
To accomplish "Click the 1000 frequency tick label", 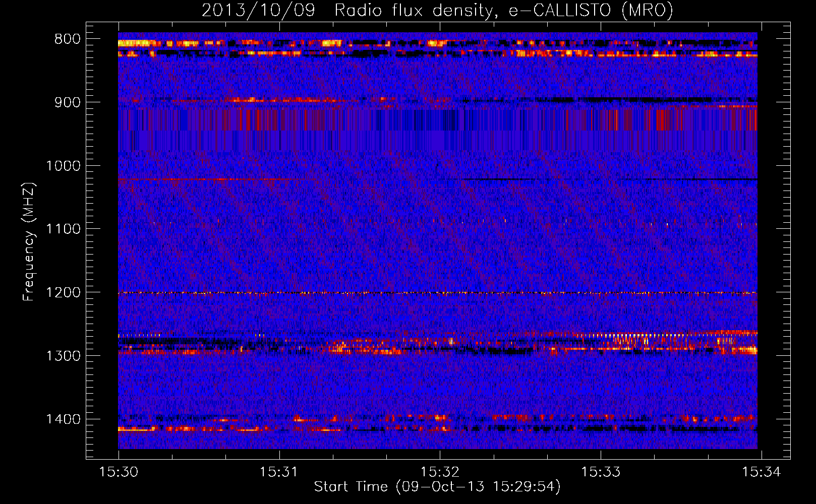I will (x=63, y=166).
